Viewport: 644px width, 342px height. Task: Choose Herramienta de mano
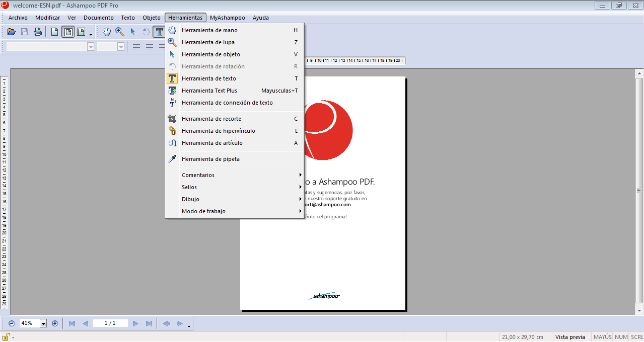[235, 30]
